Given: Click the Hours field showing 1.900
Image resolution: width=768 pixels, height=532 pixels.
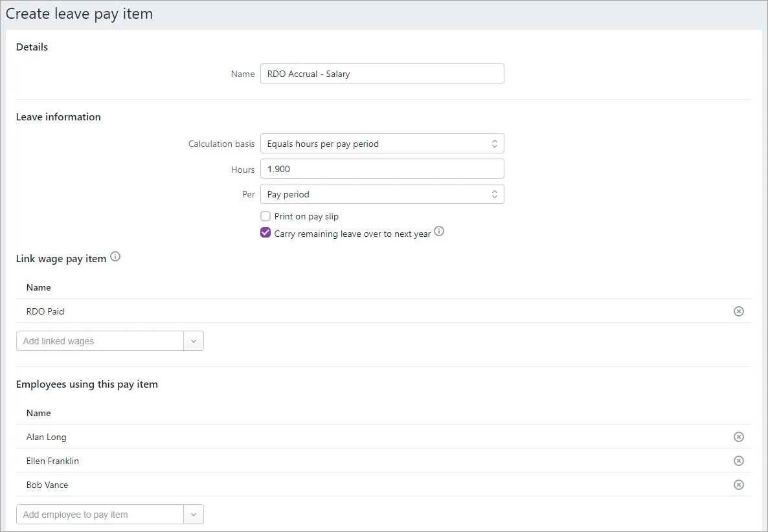Looking at the screenshot, I should pos(382,169).
